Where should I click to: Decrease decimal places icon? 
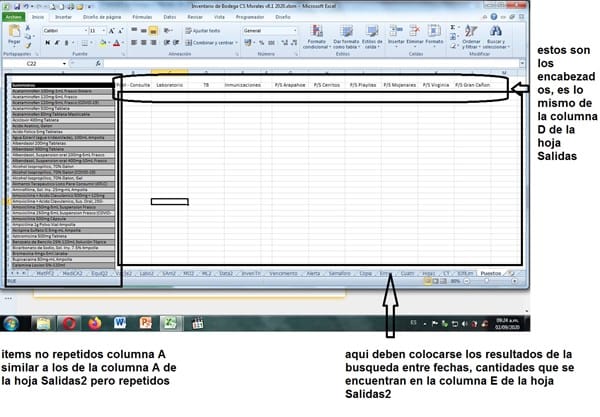(293, 43)
